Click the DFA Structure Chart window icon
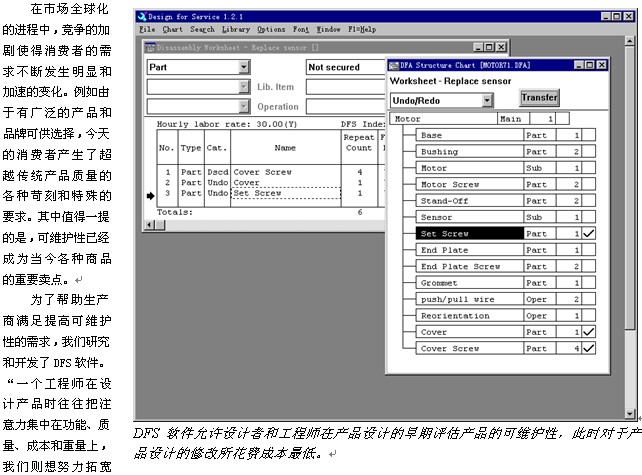This screenshot has width=642, height=475. (393, 65)
